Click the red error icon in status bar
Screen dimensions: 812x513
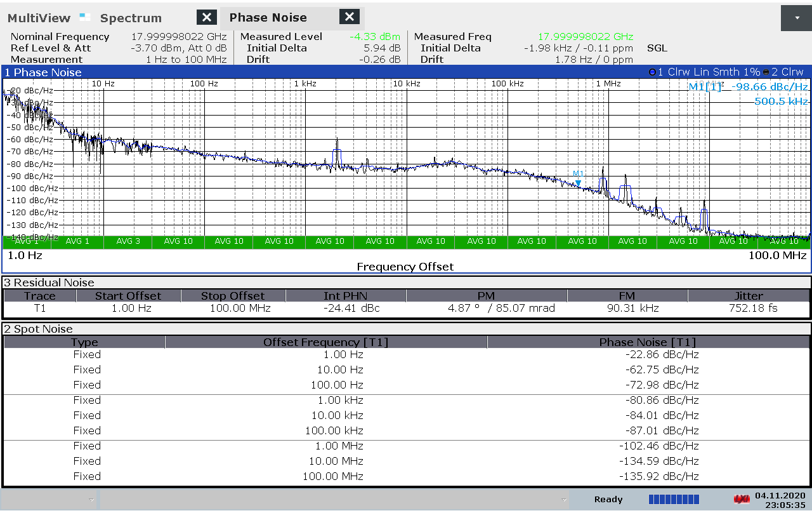(x=741, y=499)
